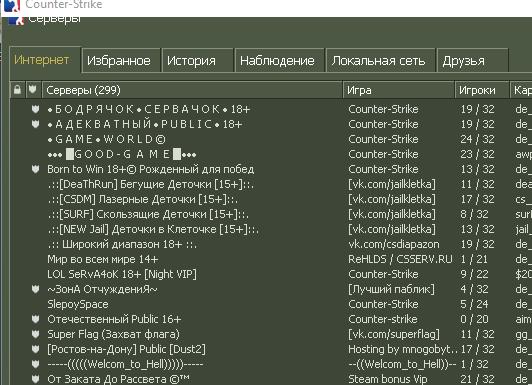Select Born to Win 18+ server
Viewport: 532px width, 385px height.
pyautogui.click(x=151, y=169)
